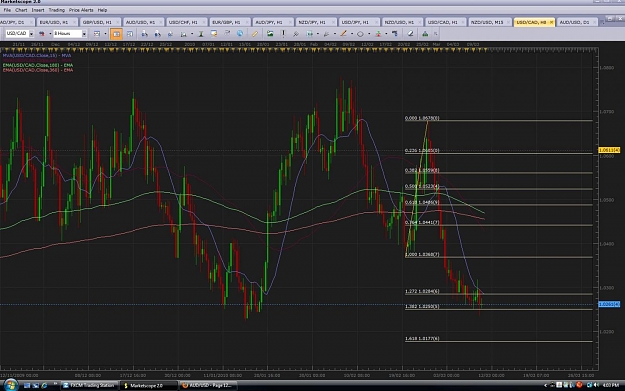Open the arrow beside the add-indicator icon
This screenshot has width=625, height=391.
point(192,34)
